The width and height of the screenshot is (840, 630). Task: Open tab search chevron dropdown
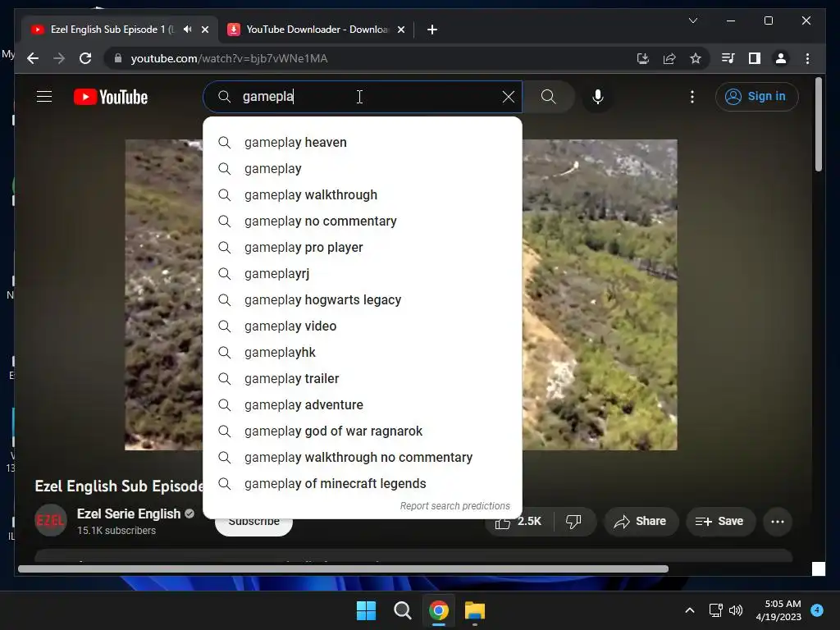pyautogui.click(x=692, y=21)
